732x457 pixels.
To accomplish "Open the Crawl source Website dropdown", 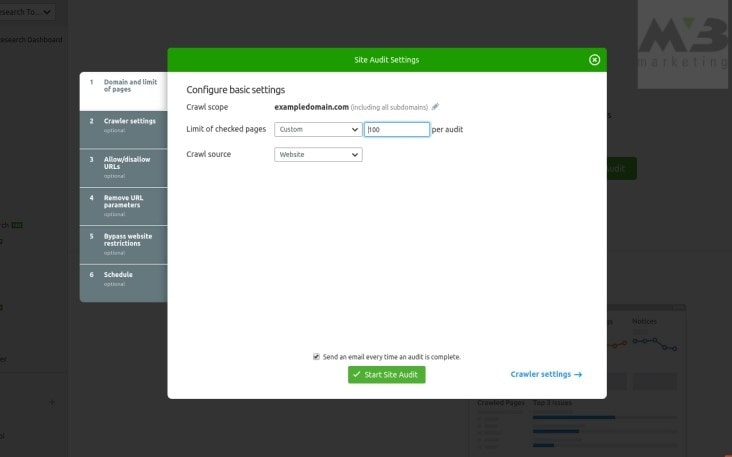I will tap(318, 155).
